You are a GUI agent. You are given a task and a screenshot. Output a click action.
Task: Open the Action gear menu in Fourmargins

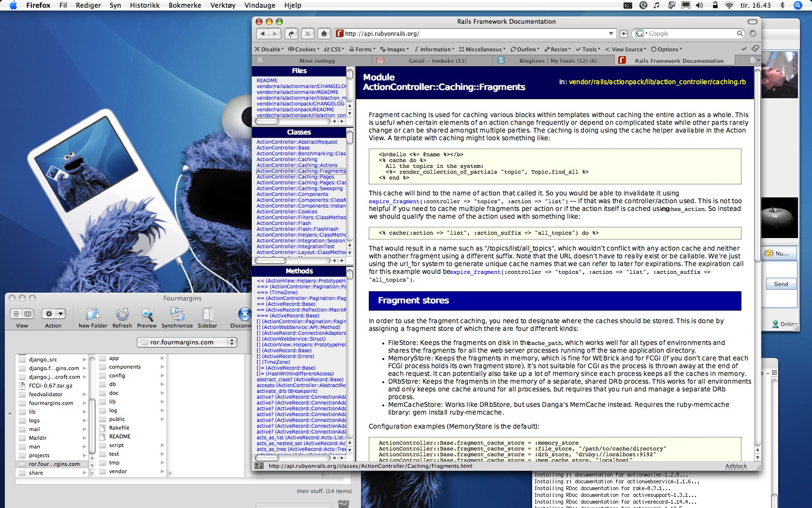coord(53,314)
